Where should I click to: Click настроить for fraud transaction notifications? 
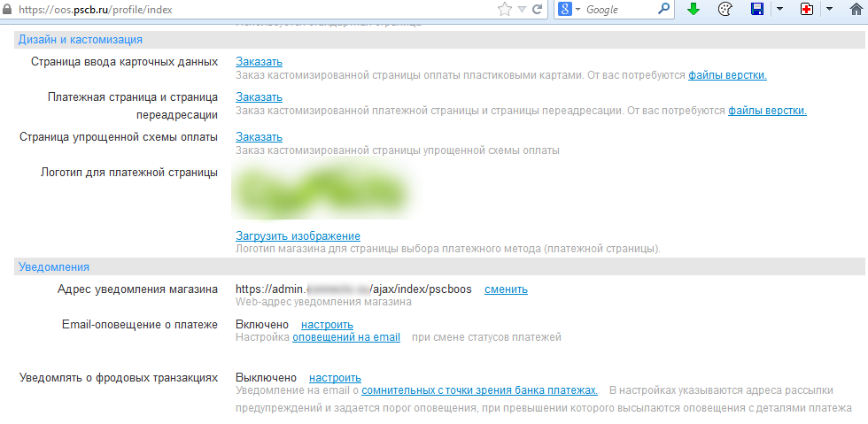point(335,377)
